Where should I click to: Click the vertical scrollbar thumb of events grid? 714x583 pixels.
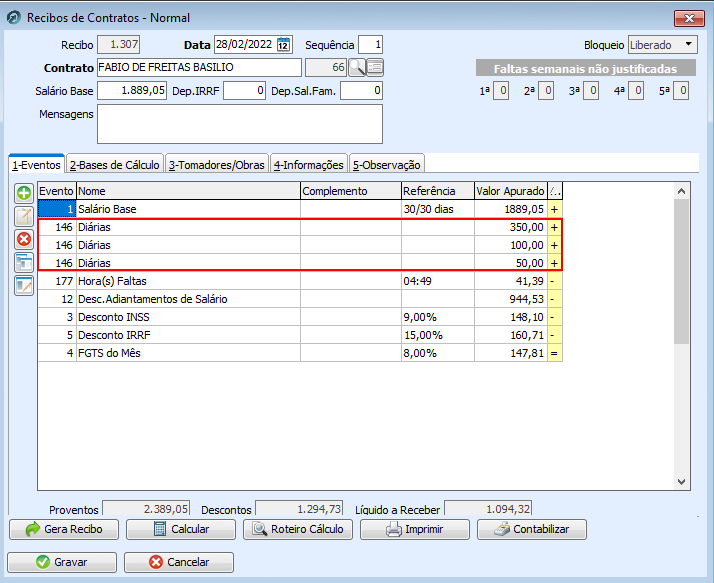click(x=681, y=271)
